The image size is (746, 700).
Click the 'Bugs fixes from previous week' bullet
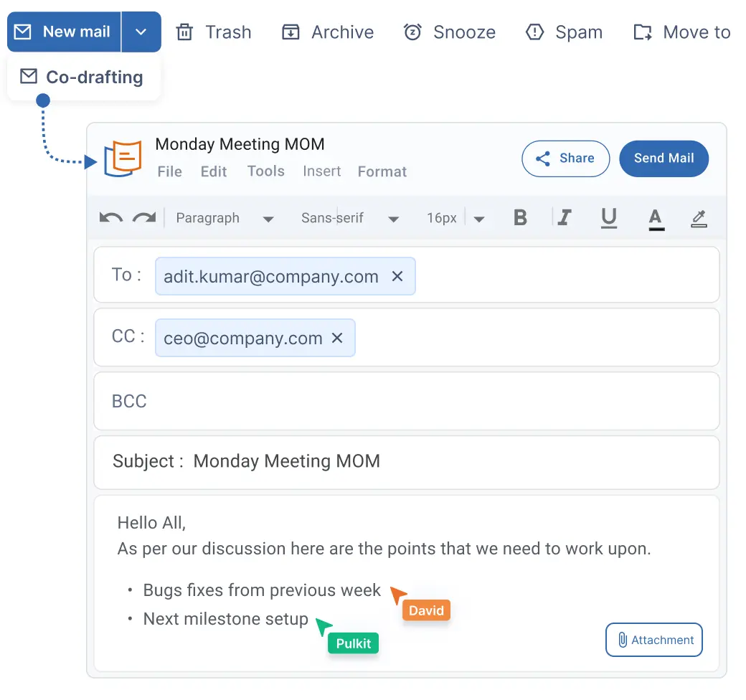pyautogui.click(x=262, y=590)
